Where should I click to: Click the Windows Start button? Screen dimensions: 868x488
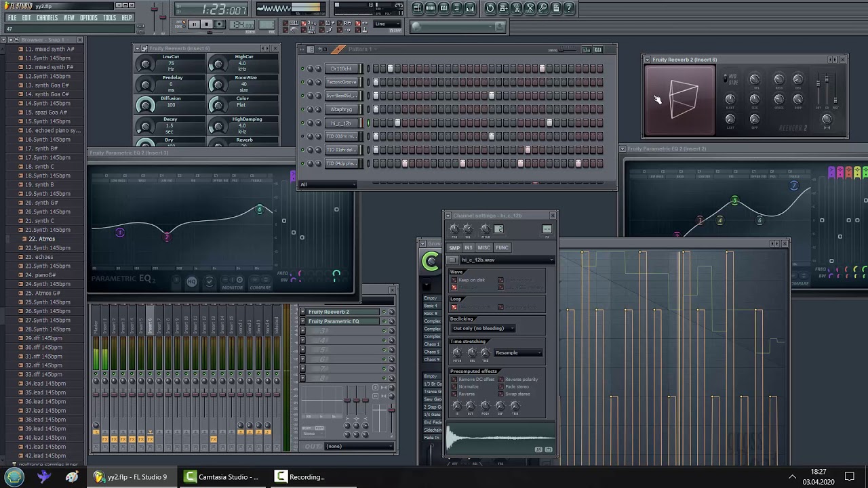(x=14, y=476)
